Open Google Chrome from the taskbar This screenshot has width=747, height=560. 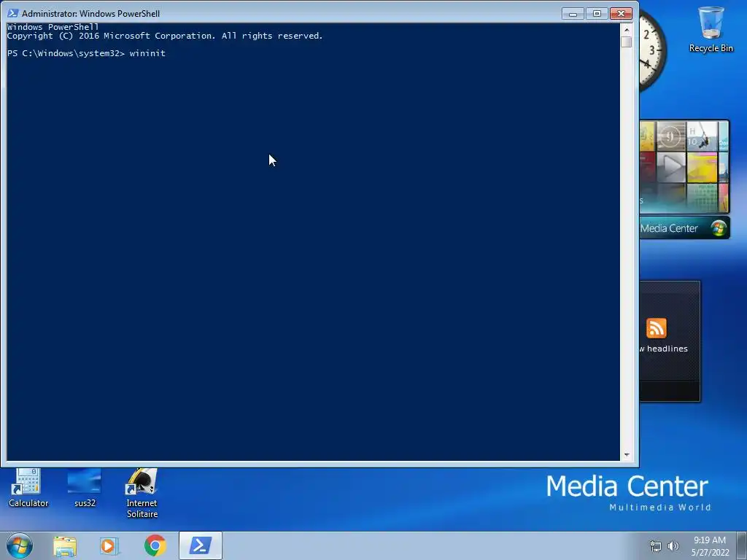[x=155, y=545]
